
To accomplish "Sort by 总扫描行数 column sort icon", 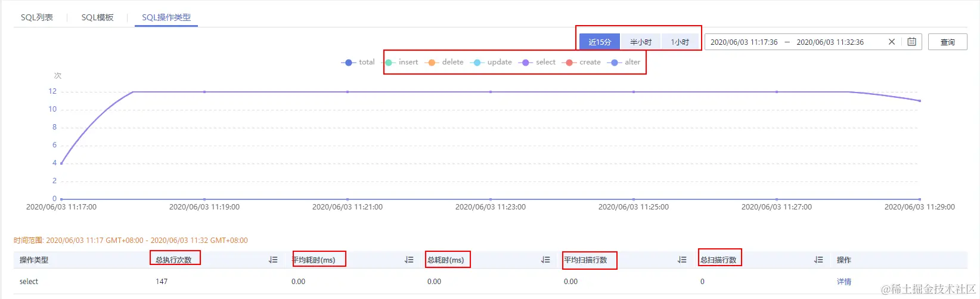I will 818,260.
